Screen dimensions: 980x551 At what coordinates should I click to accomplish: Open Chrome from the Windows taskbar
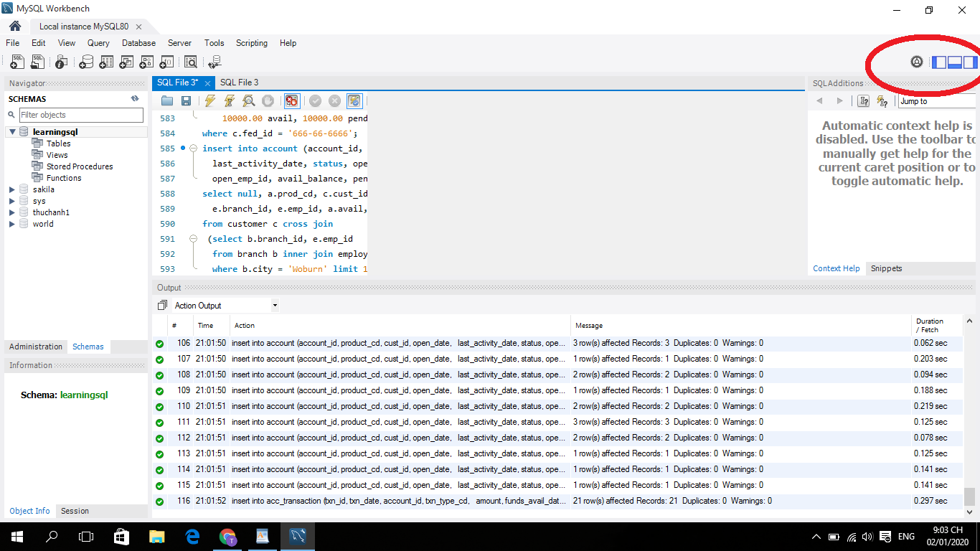pyautogui.click(x=227, y=536)
